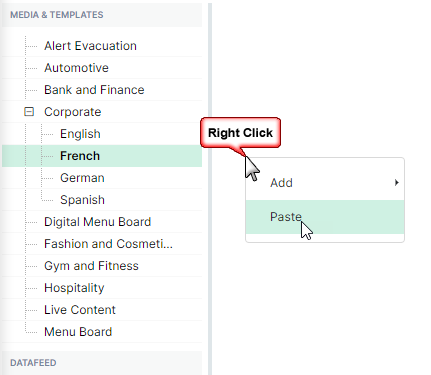Open the Fashion and Cosmetics folder
Screen dimensions: 431x375
pyautogui.click(x=108, y=244)
